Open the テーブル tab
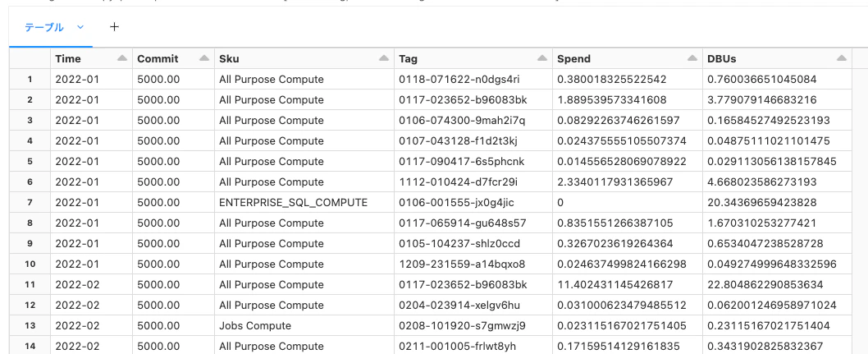 (43, 27)
